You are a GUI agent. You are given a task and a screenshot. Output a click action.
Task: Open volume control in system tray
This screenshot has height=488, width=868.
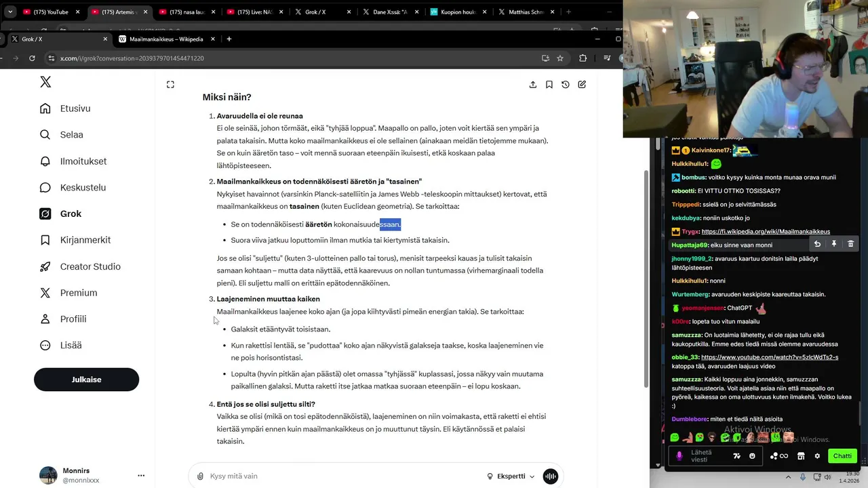pyautogui.click(x=827, y=477)
